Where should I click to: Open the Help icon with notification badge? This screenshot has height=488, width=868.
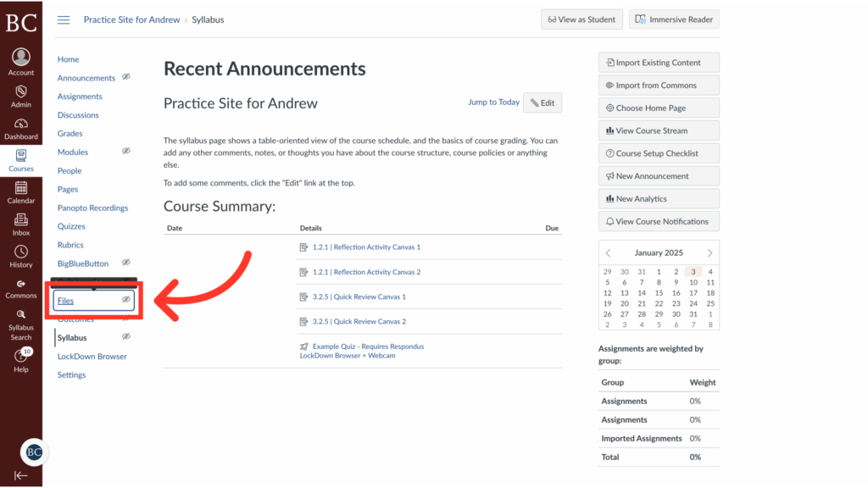click(x=20, y=354)
